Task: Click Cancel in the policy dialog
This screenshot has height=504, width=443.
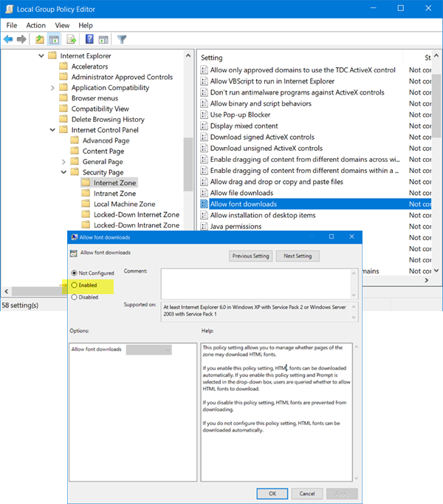Action: pos(307,494)
